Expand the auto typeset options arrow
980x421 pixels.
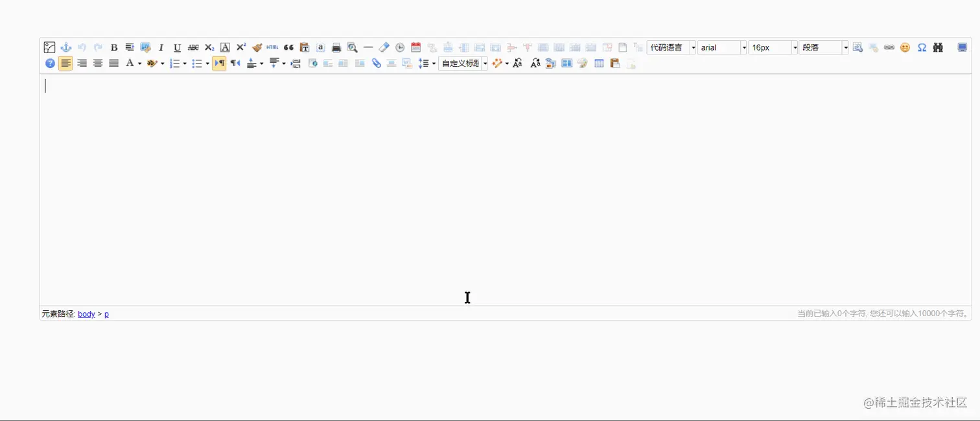(x=506, y=63)
